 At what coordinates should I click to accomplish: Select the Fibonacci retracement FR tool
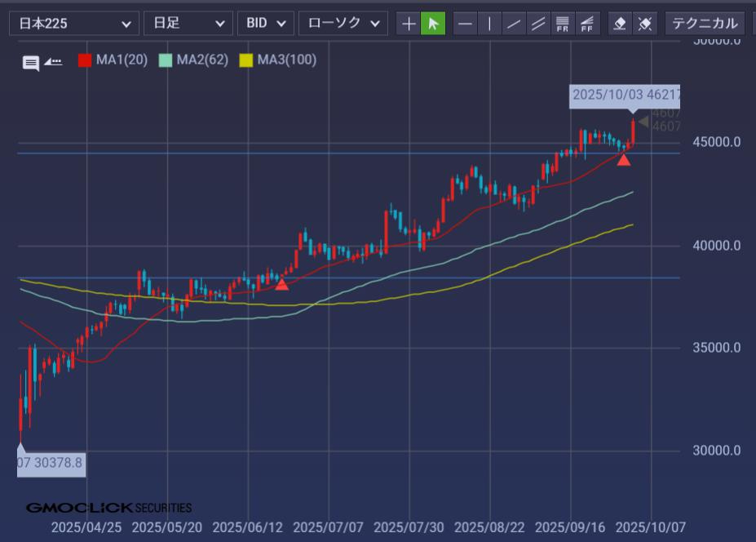pyautogui.click(x=563, y=24)
